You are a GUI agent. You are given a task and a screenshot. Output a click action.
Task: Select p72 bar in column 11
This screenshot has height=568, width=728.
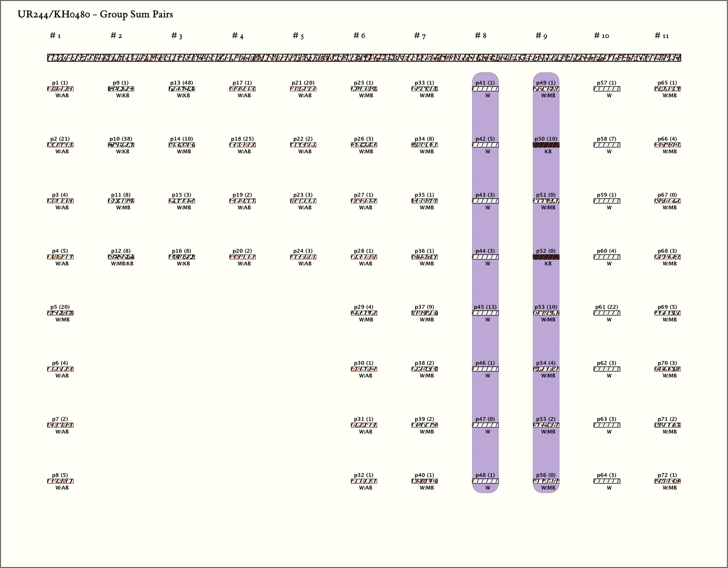pyautogui.click(x=667, y=481)
